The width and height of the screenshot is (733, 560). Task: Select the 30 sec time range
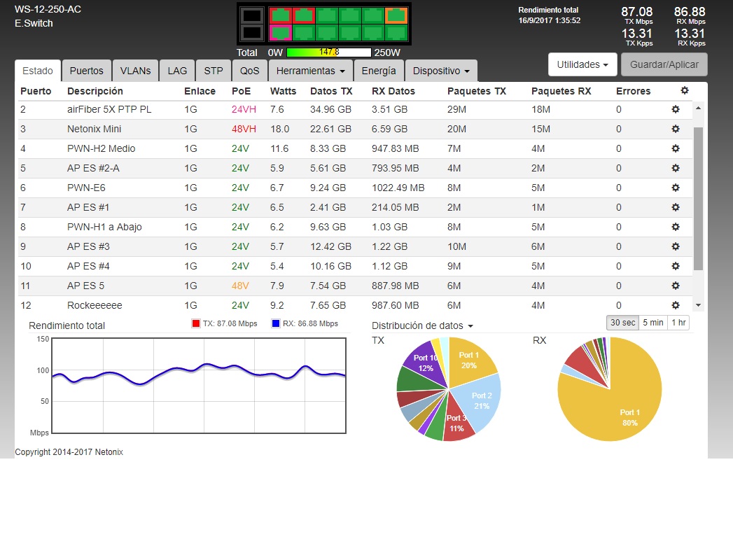pos(622,323)
